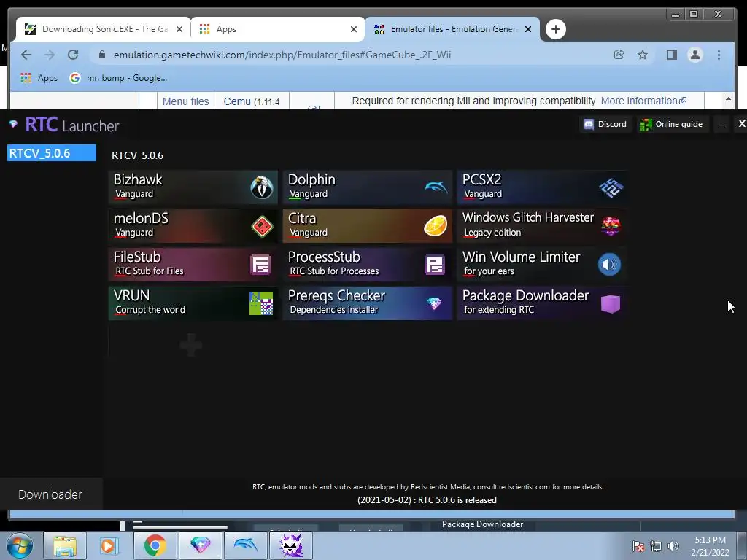Image resolution: width=747 pixels, height=560 pixels.
Task: Open the Chrome side panel icon
Action: pyautogui.click(x=672, y=55)
